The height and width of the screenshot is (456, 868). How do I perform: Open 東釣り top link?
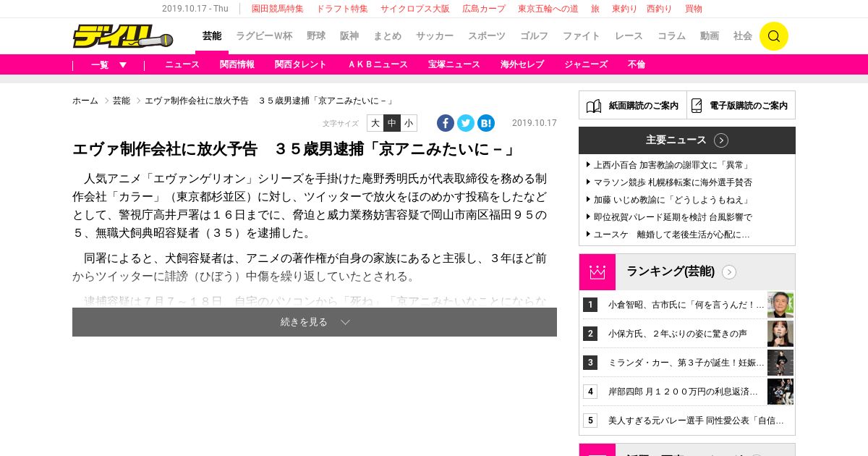pyautogui.click(x=625, y=9)
